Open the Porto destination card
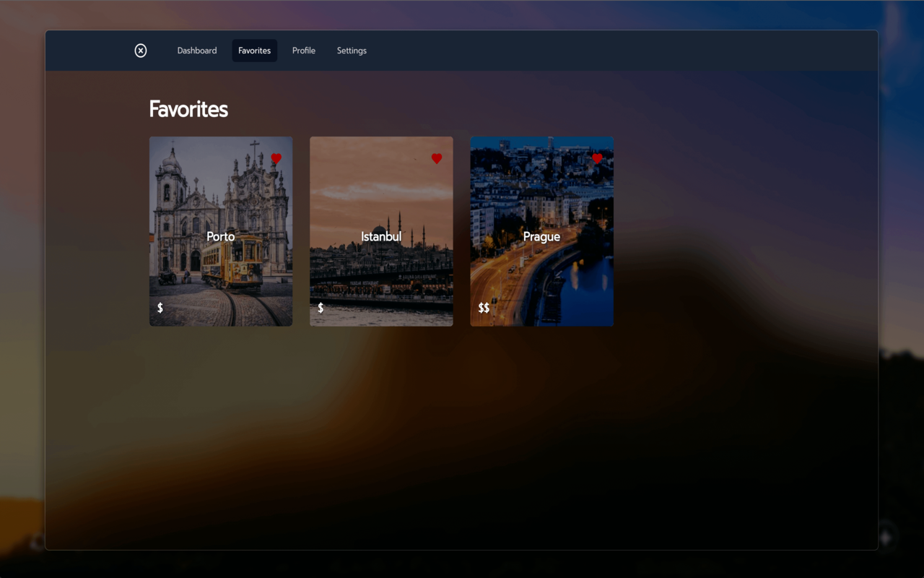Viewport: 924px width, 578px height. click(221, 231)
